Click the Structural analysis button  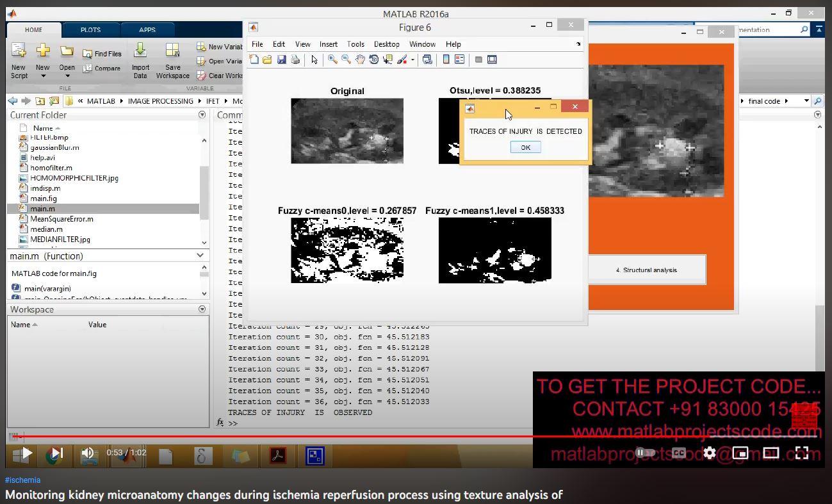click(646, 270)
